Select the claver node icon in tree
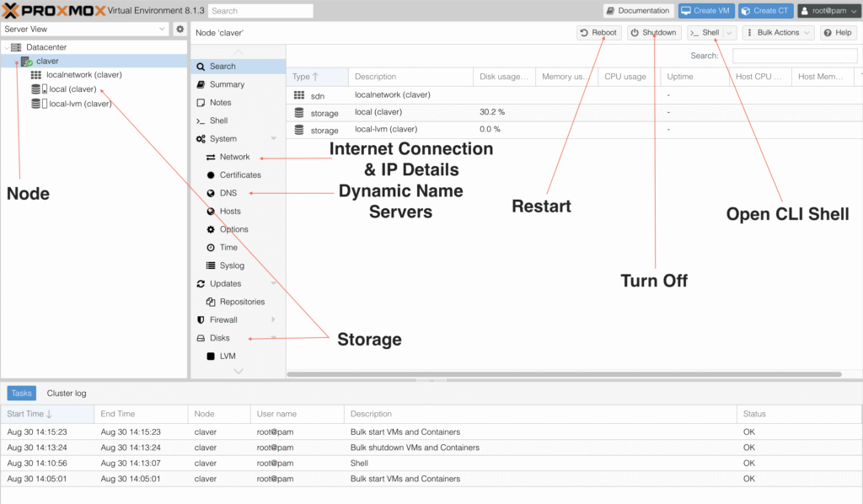This screenshot has height=504, width=863. [26, 62]
